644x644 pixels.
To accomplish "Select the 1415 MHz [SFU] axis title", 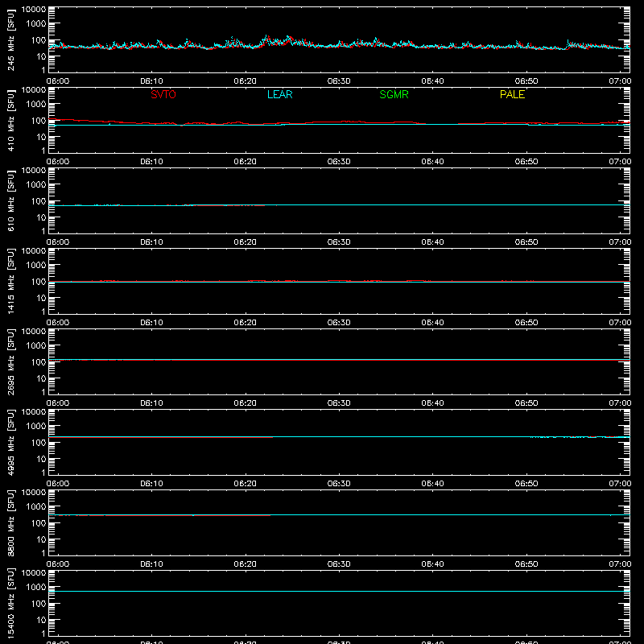I will (x=10, y=281).
